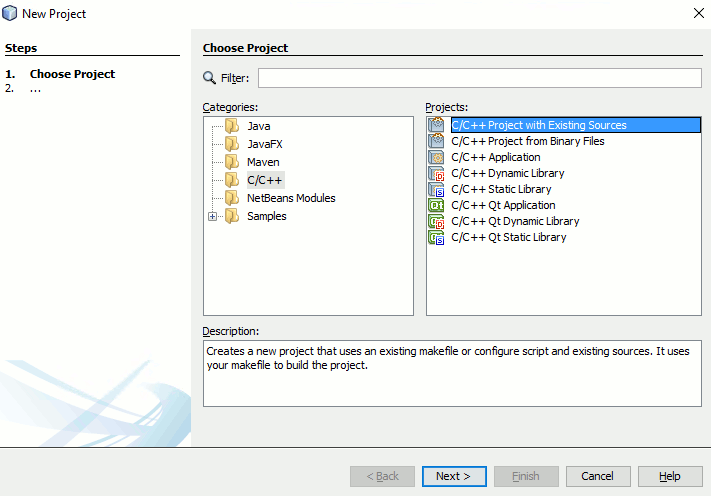Cancel the New Project wizard

[x=598, y=476]
